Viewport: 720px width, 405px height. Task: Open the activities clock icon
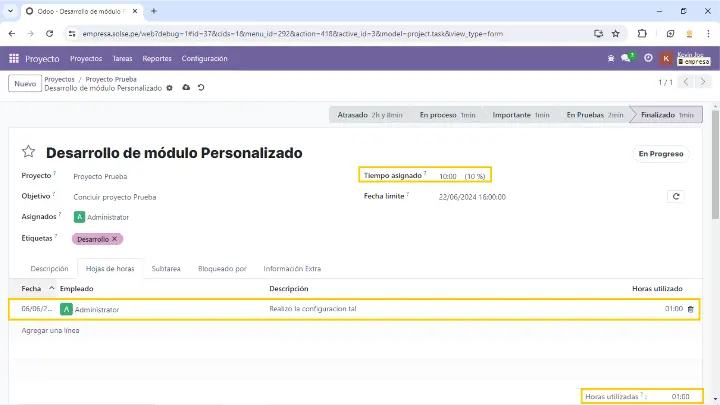coord(648,59)
